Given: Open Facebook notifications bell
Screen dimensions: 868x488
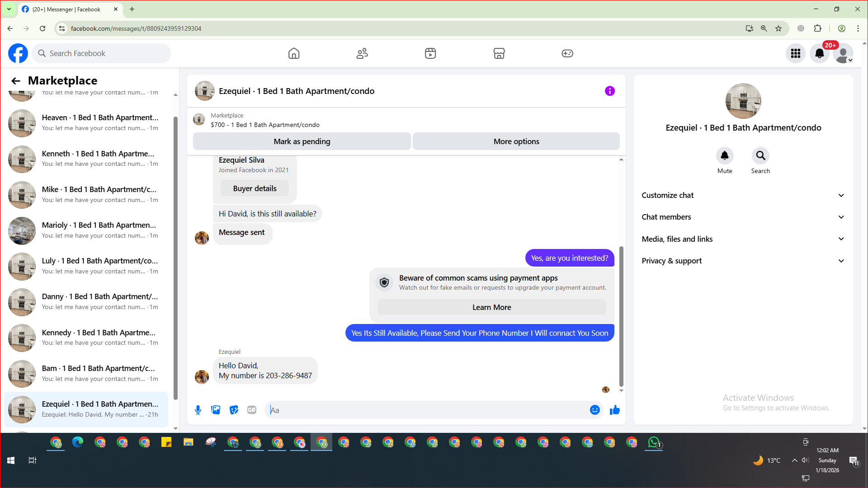Looking at the screenshot, I should [x=819, y=53].
